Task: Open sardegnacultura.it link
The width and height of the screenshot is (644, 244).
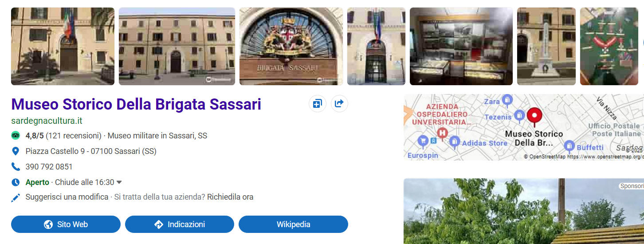Action: tap(47, 121)
